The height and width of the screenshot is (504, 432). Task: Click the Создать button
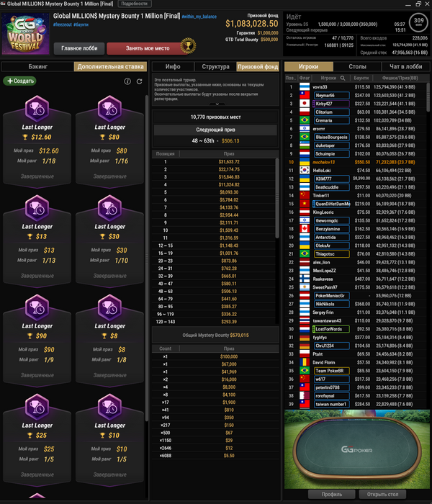(20, 81)
